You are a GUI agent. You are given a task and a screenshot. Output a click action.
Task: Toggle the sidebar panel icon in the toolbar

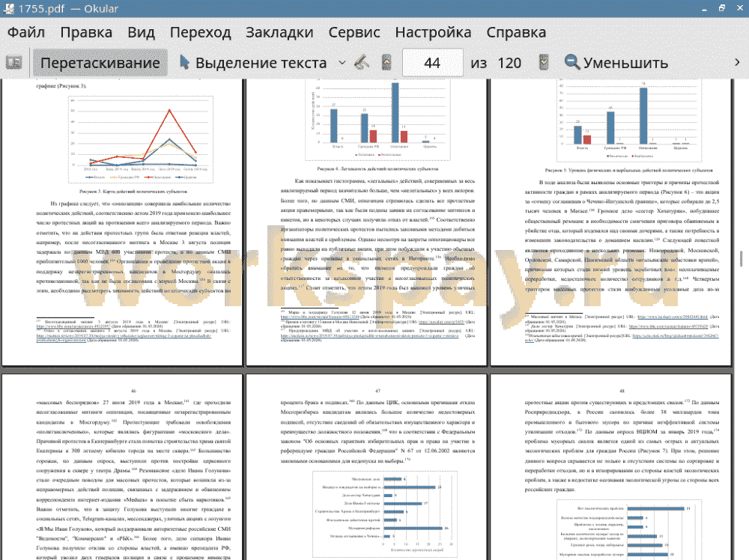click(13, 63)
